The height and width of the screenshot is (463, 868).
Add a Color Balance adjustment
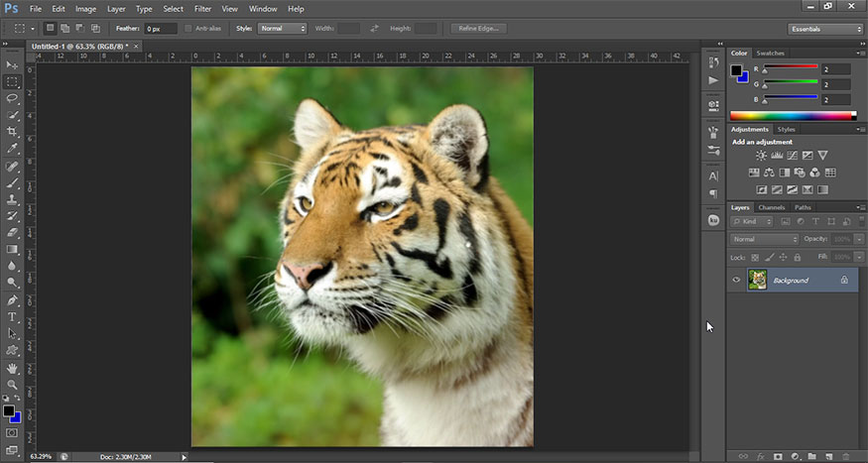pyautogui.click(x=769, y=173)
